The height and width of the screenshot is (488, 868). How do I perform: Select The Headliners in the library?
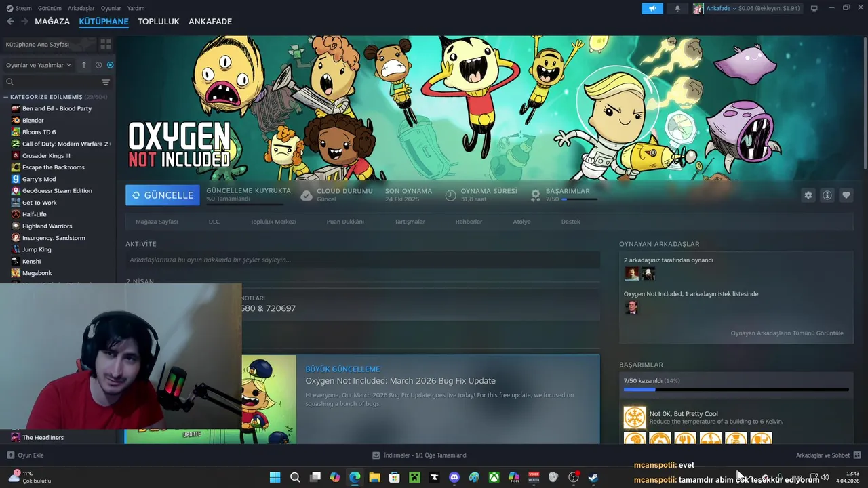[x=43, y=437]
